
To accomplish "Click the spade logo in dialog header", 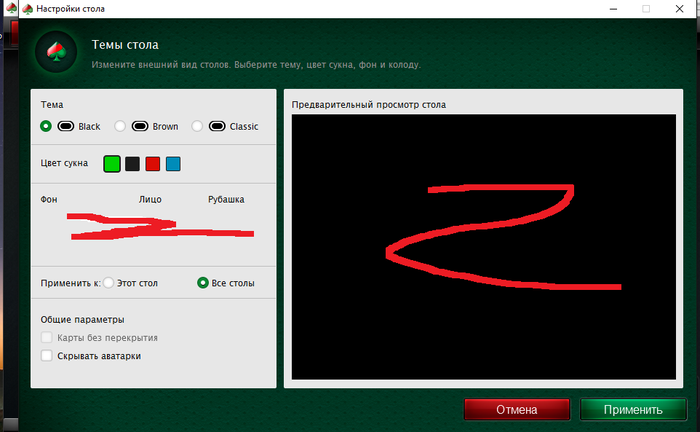I will (56, 52).
